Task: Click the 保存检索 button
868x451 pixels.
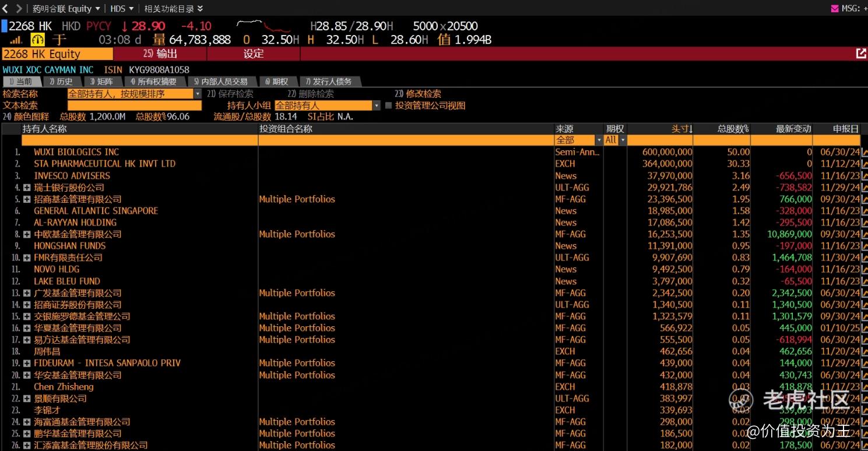Action: point(230,94)
